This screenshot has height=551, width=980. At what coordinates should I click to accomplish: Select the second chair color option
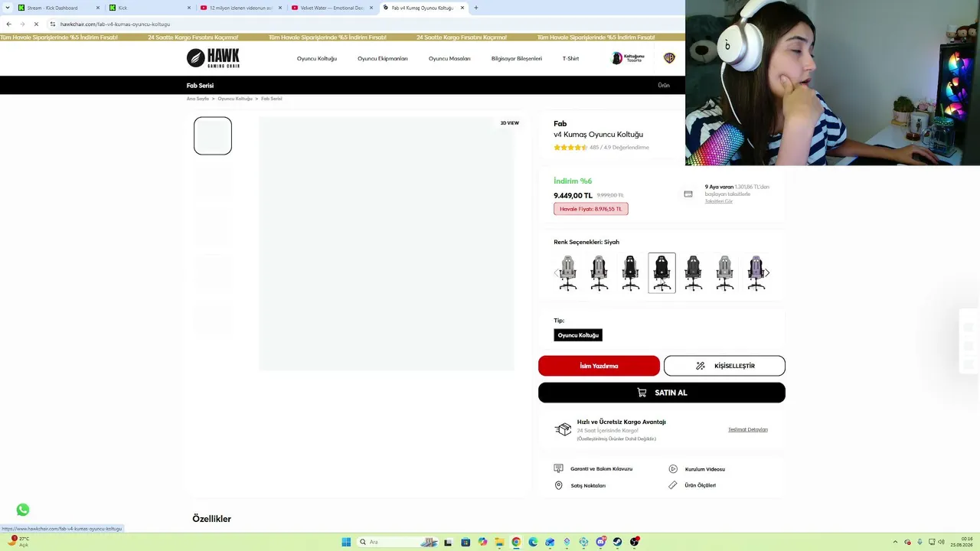pos(599,273)
